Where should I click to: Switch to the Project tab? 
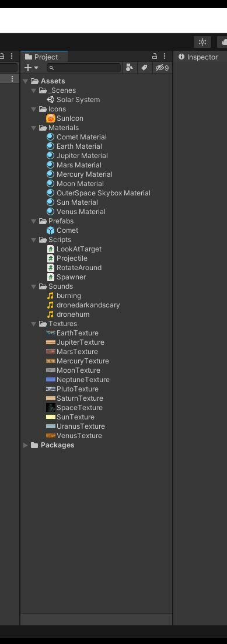pos(44,57)
